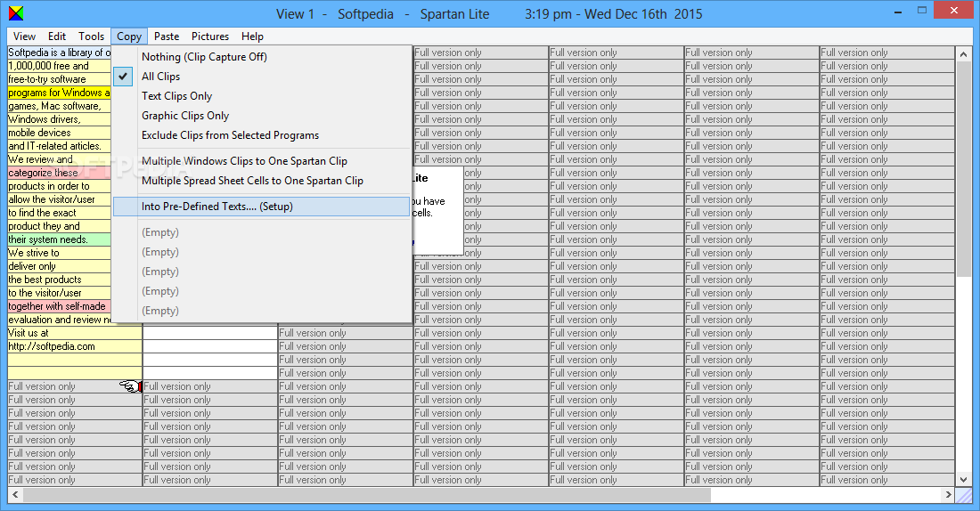Select the yellow 'programs for Windows' cell

(60, 93)
